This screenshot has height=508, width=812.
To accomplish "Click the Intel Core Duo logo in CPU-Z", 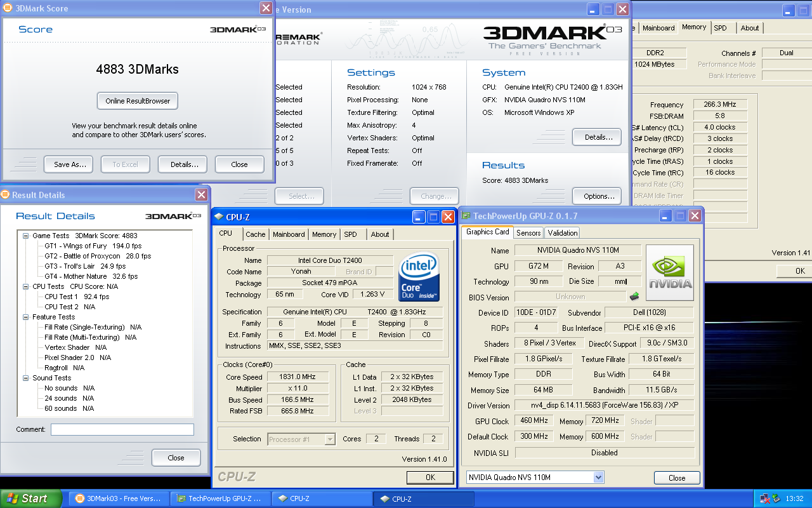I will pyautogui.click(x=419, y=277).
